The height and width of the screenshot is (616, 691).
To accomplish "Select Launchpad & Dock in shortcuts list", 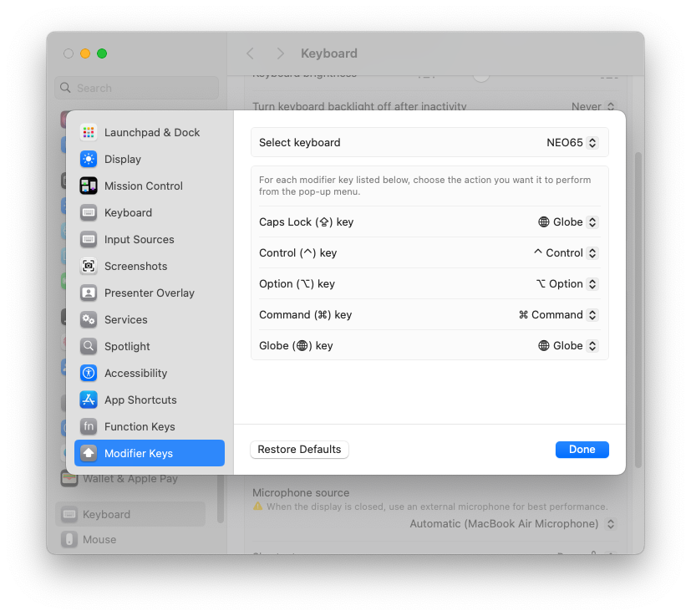I will [x=150, y=132].
